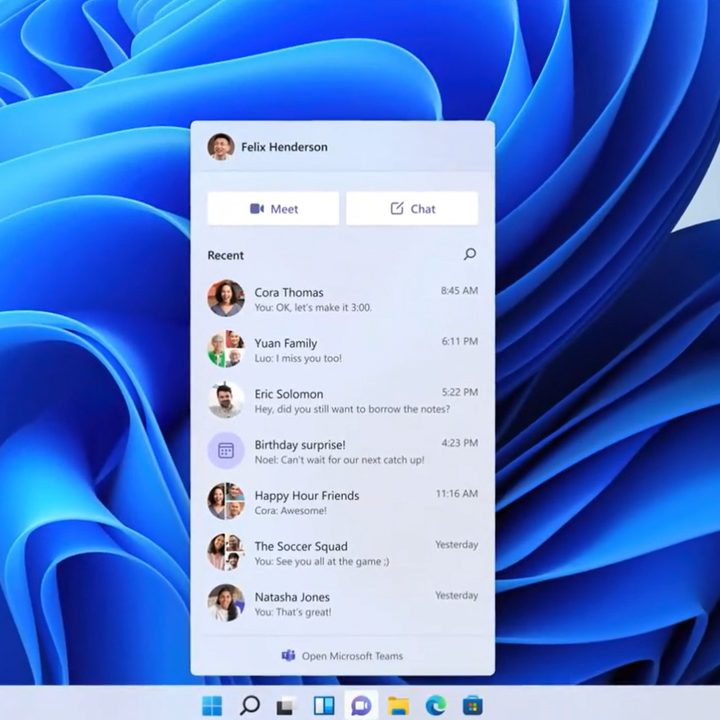Toggle the Teams Chat taskbar icon

tap(361, 705)
